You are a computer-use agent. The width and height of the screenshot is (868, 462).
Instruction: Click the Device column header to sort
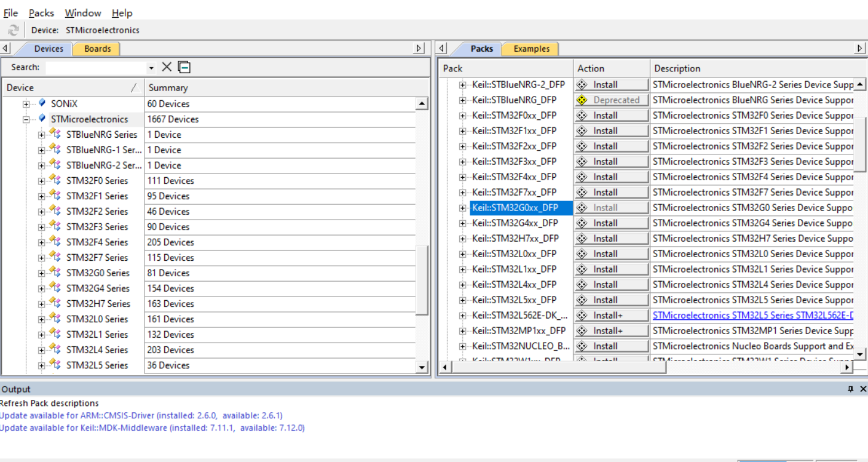73,87
